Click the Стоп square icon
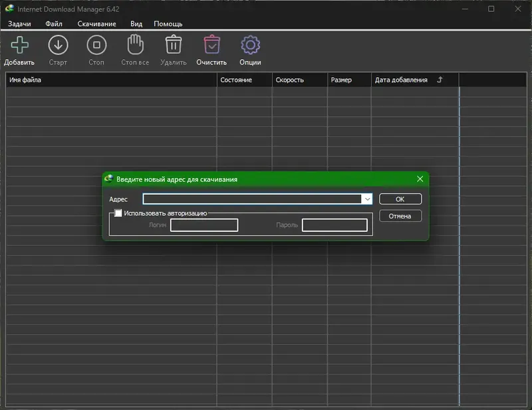 [96, 45]
